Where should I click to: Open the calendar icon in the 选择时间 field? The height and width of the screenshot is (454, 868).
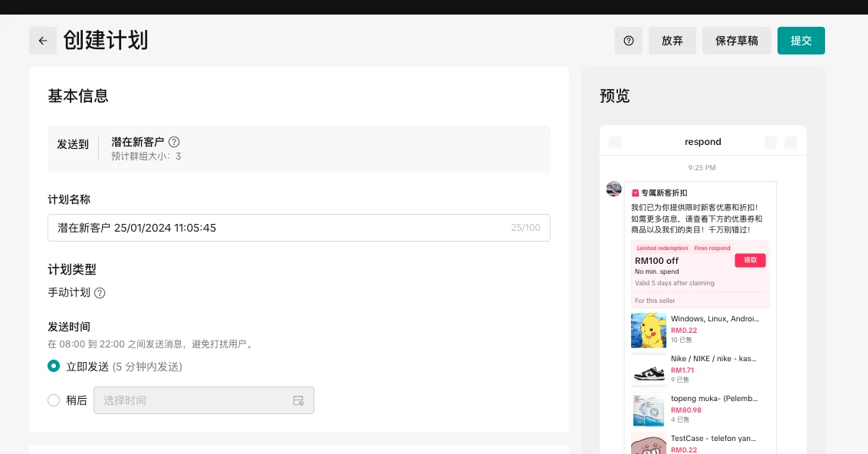[298, 400]
